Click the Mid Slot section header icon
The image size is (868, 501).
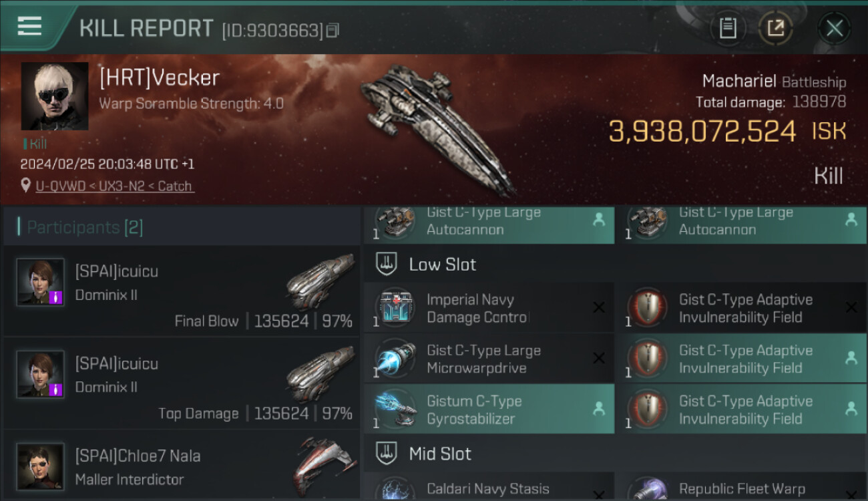pyautogui.click(x=387, y=454)
